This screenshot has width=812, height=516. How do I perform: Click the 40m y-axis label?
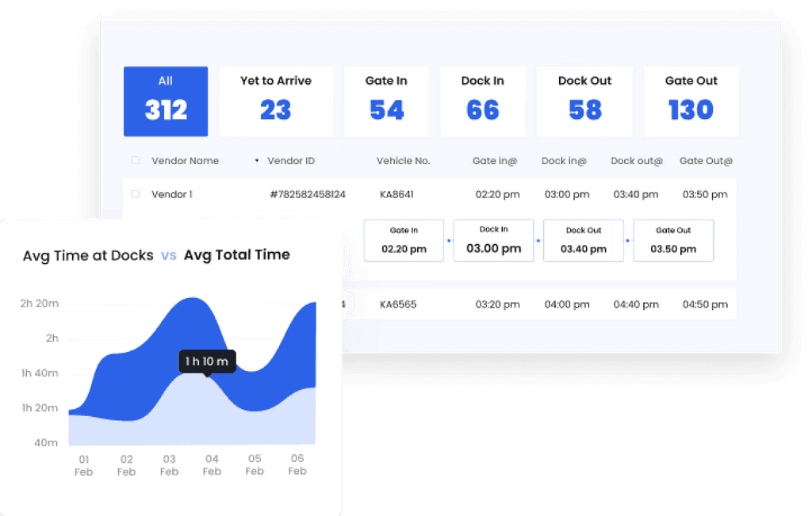(45, 442)
